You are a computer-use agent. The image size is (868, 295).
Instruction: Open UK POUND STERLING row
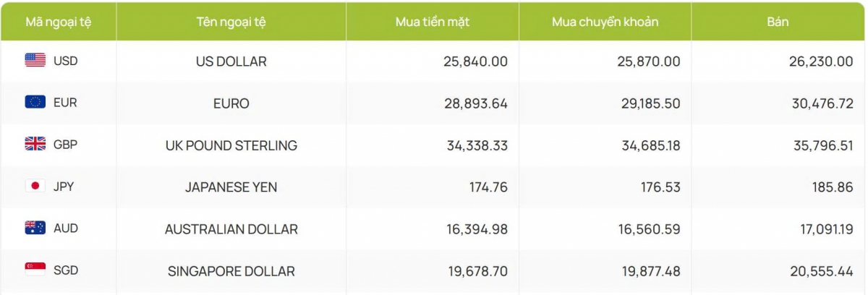[x=434, y=145]
